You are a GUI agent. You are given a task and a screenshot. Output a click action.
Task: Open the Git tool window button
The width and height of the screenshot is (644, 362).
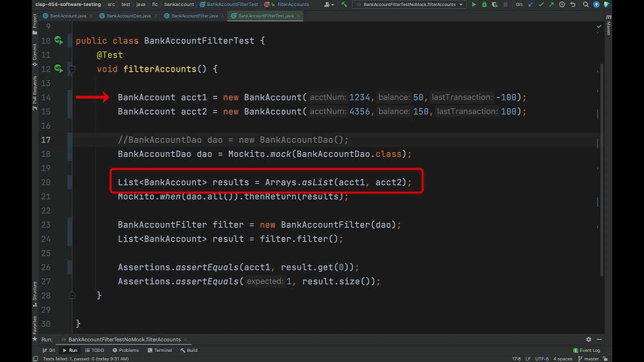point(49,350)
